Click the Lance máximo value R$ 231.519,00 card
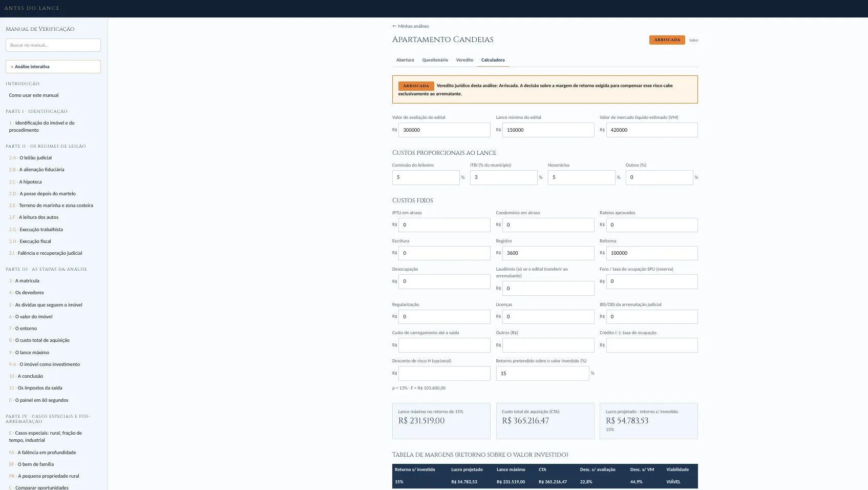This screenshot has height=490, width=868. tap(441, 421)
